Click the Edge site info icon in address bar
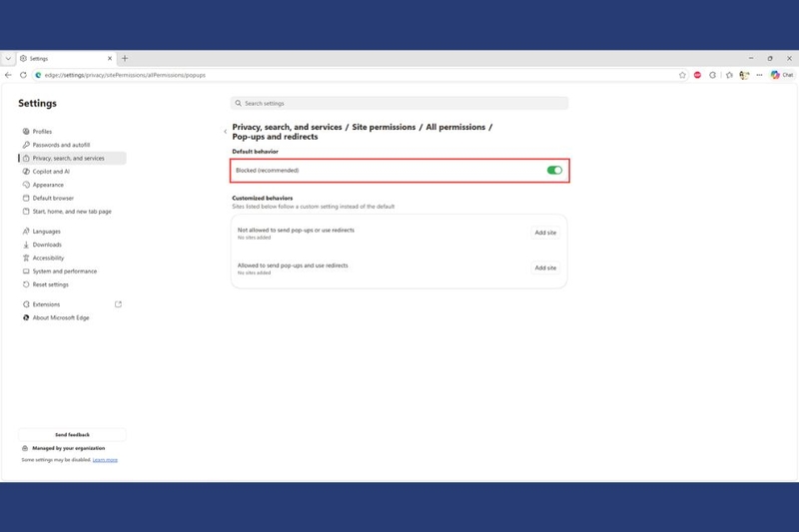The image size is (799, 532). click(x=38, y=75)
